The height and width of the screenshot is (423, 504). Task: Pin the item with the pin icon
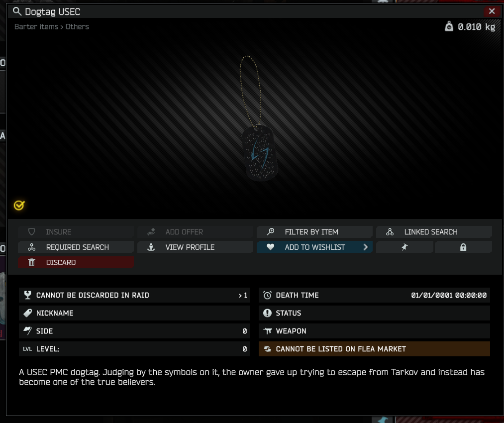tap(404, 247)
